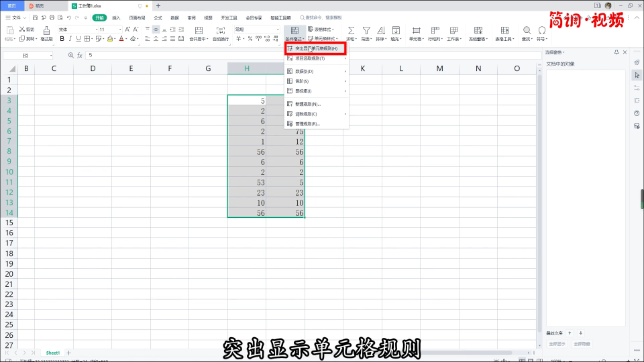Click the Format Painter (格式刷) icon
Image resolution: width=644 pixels, height=362 pixels.
click(46, 32)
